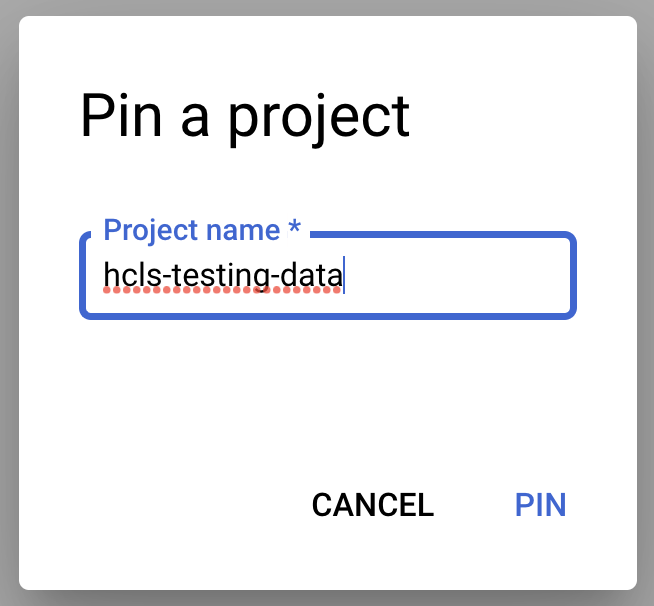Click the "Pin a project" dialog heading
Image resolution: width=654 pixels, height=606 pixels.
[x=245, y=116]
